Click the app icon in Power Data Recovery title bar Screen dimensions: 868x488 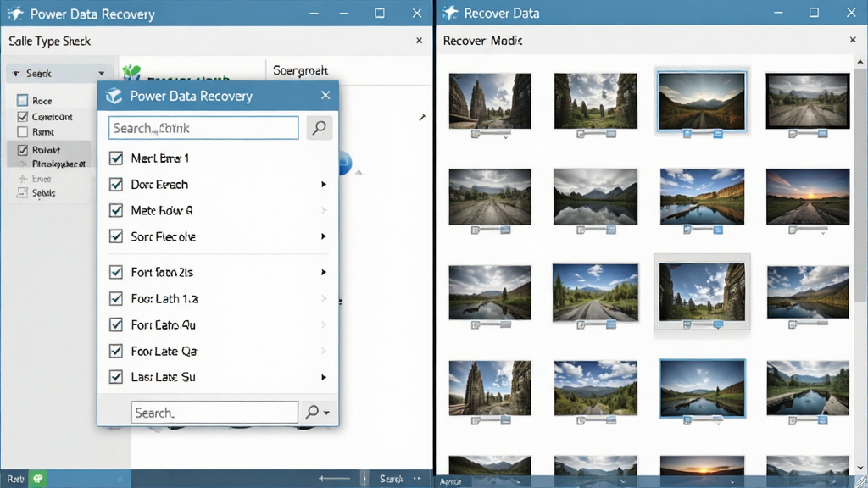click(x=15, y=14)
